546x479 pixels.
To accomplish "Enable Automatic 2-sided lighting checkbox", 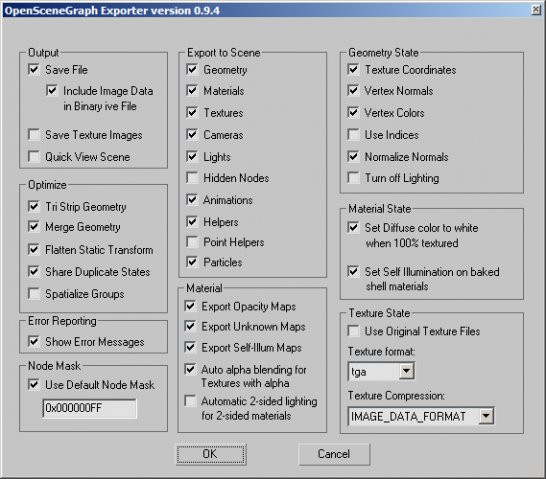I will click(190, 401).
